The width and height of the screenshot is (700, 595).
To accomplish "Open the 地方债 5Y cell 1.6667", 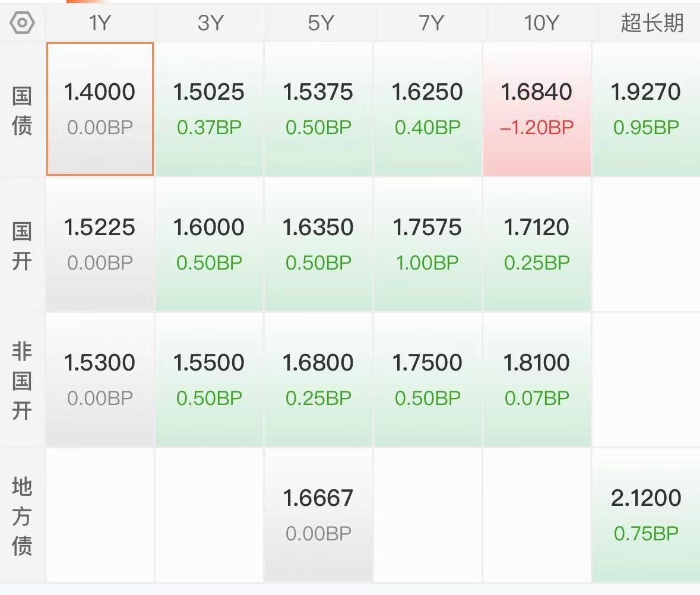I will pos(319,515).
